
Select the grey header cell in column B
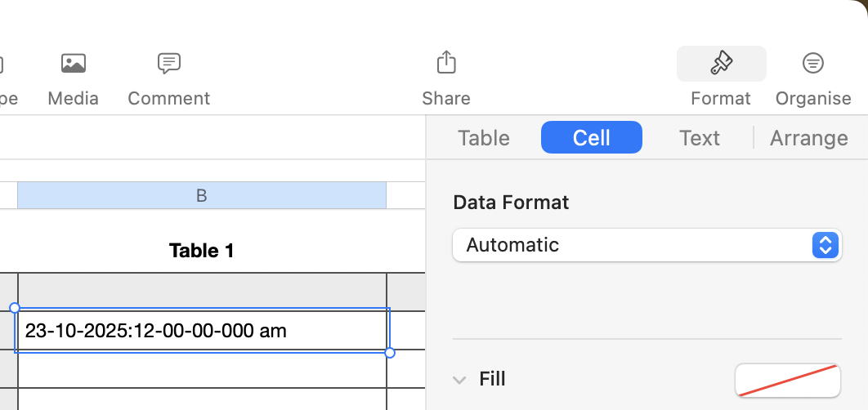(x=201, y=292)
